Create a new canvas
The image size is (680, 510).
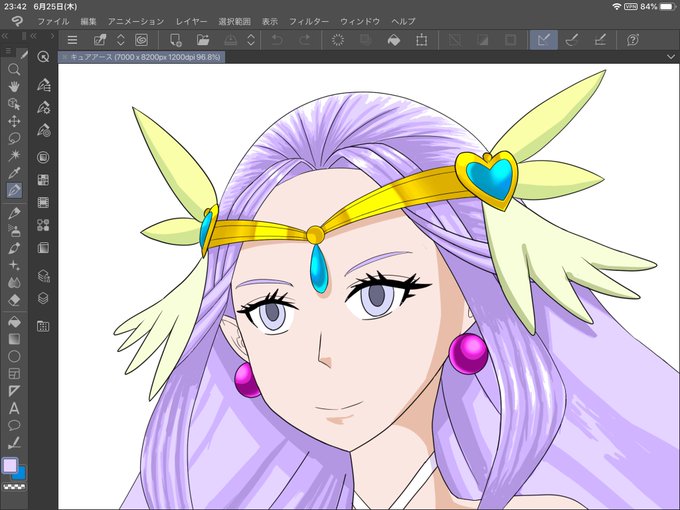click(175, 40)
